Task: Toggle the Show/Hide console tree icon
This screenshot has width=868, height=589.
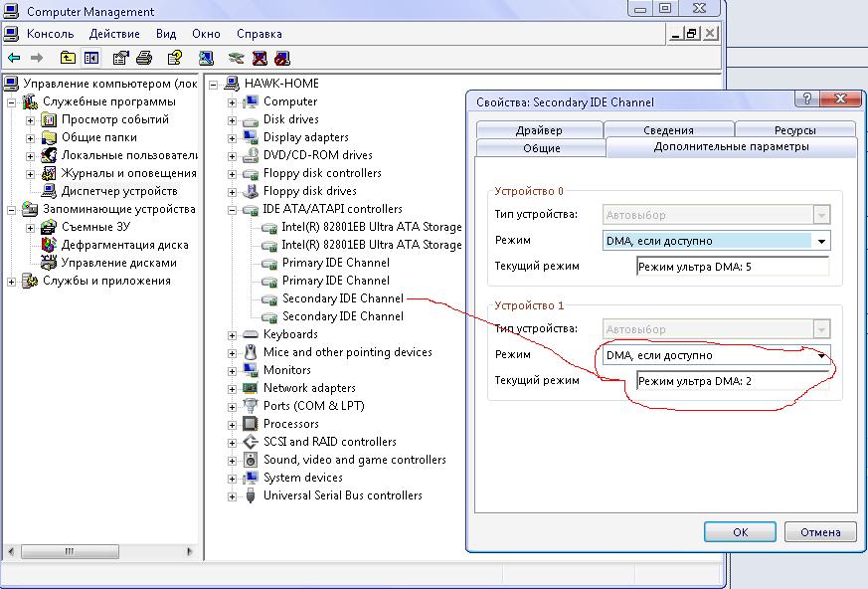Action: (x=91, y=58)
